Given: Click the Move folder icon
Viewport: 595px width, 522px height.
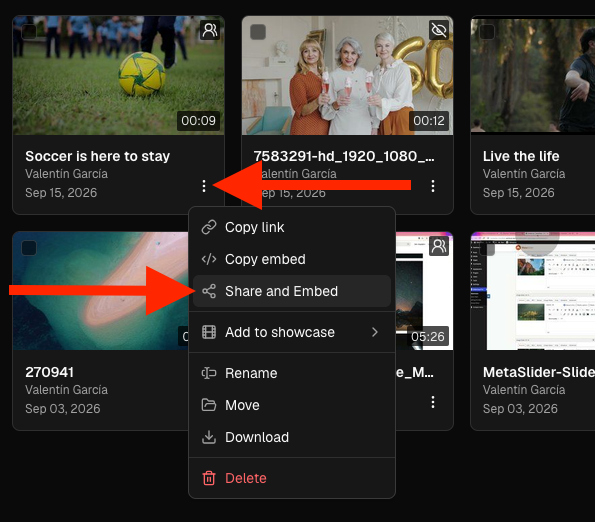Looking at the screenshot, I should pyautogui.click(x=209, y=405).
